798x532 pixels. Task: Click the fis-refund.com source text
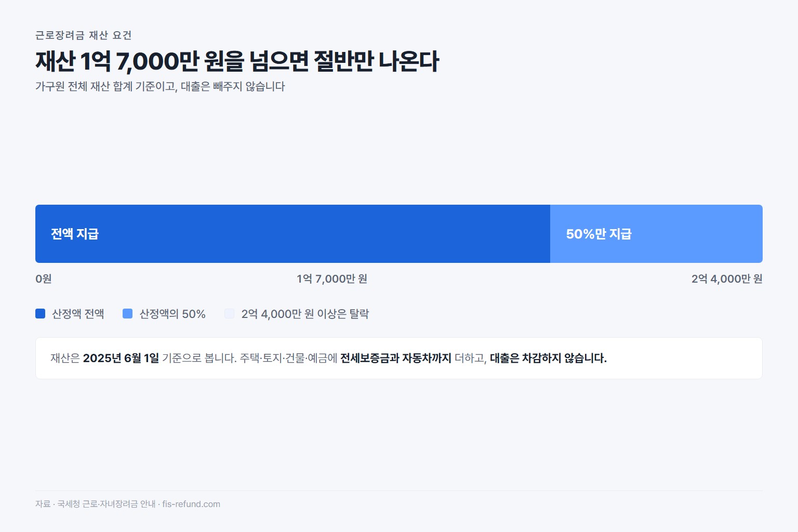(x=191, y=504)
